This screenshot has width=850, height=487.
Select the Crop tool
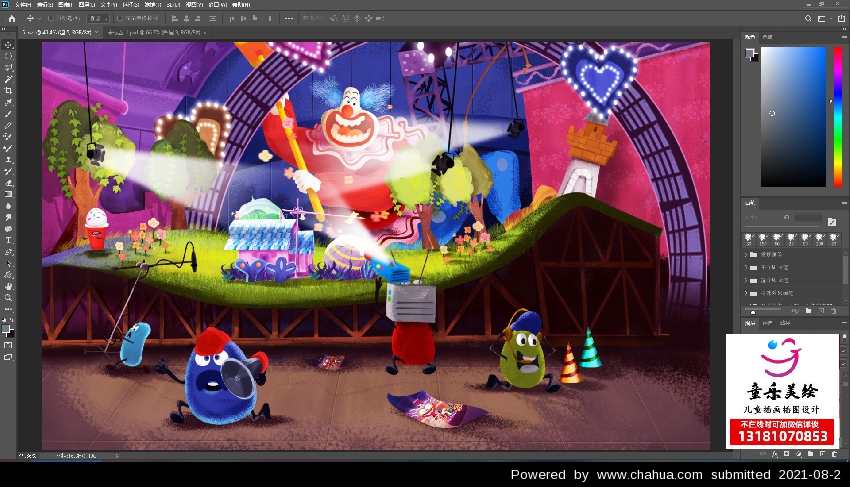8,91
